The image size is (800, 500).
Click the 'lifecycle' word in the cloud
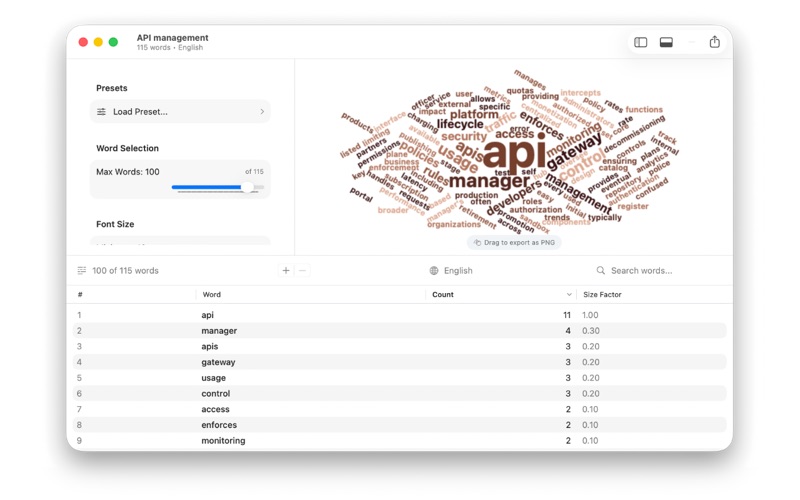coord(460,124)
